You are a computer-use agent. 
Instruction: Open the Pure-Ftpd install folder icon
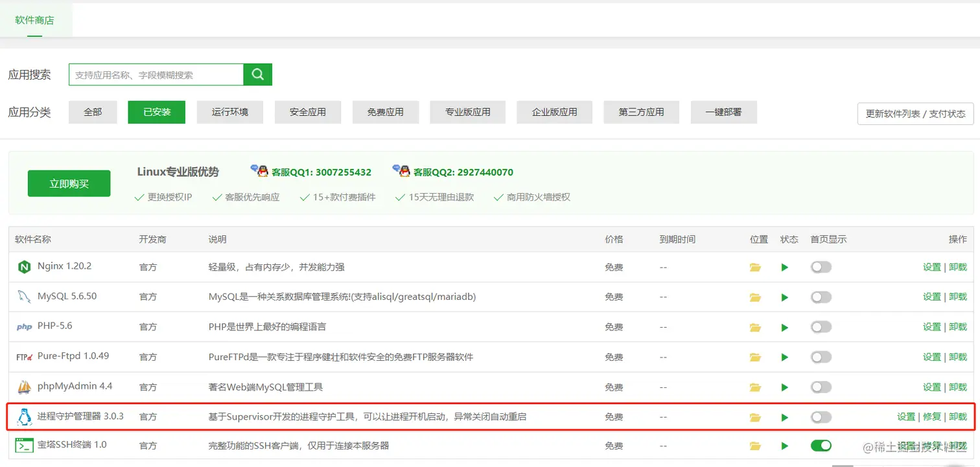[x=755, y=357]
